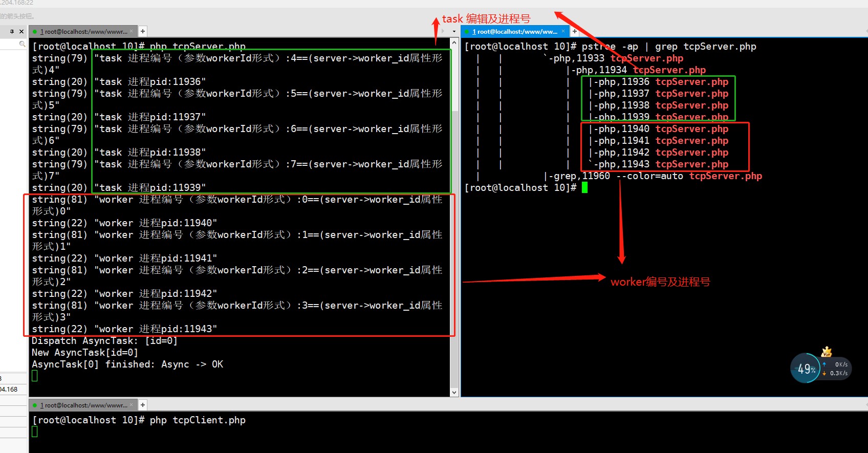Screen dimensions: 868x453
Task: Click the scrollbar down arrow in the top-left terminal
Action: pos(454,393)
